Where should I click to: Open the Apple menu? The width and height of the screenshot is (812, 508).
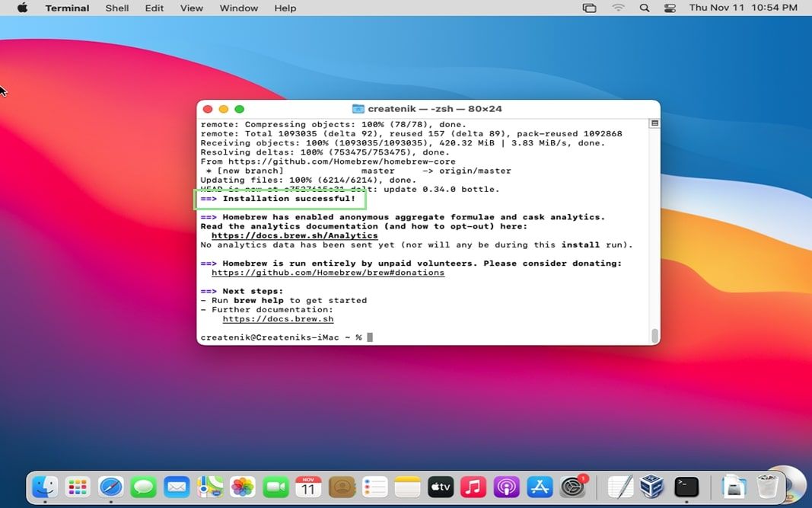21,8
